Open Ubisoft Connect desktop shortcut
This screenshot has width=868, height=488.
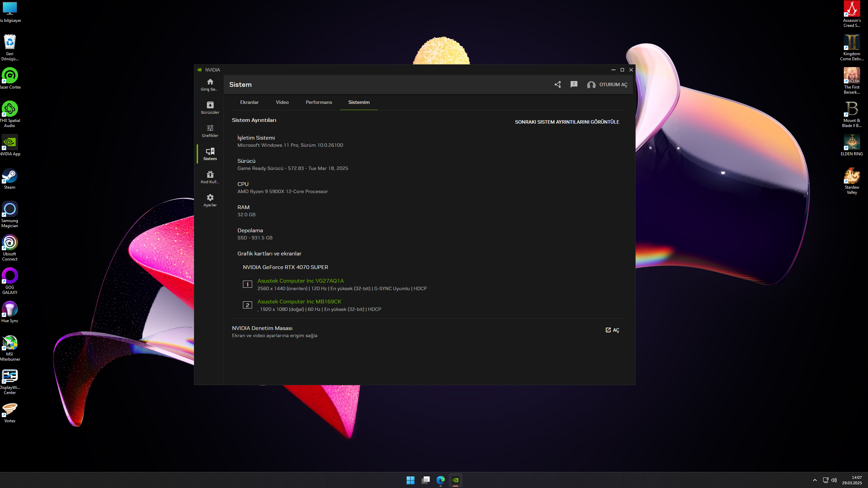point(10,248)
